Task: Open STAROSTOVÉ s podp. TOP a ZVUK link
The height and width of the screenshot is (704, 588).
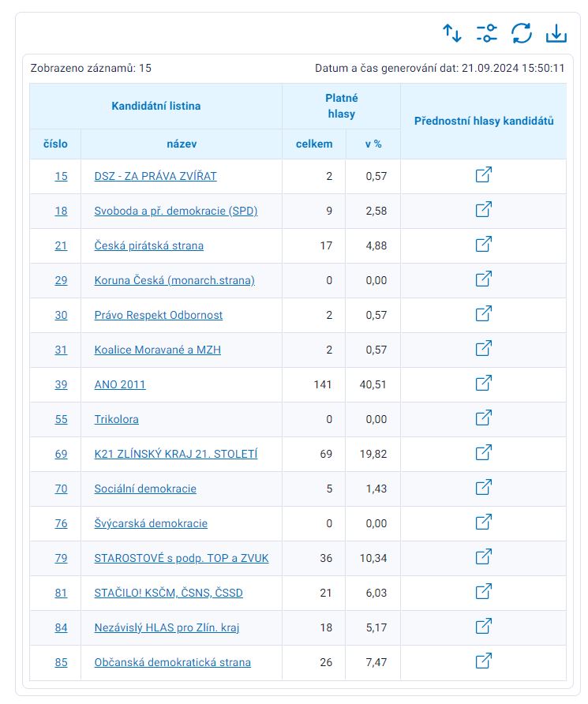Action: pyautogui.click(x=182, y=558)
